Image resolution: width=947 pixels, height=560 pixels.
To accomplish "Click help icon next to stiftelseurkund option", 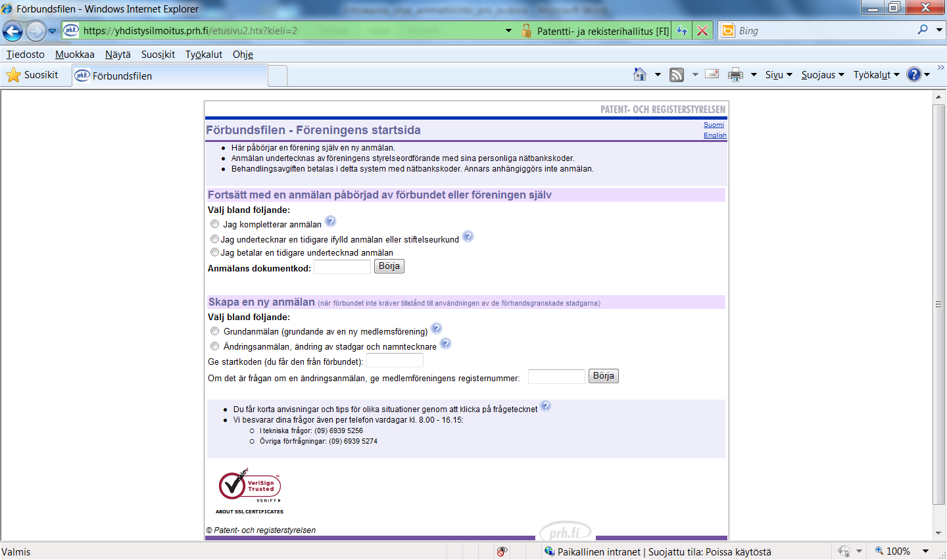I will coord(468,237).
